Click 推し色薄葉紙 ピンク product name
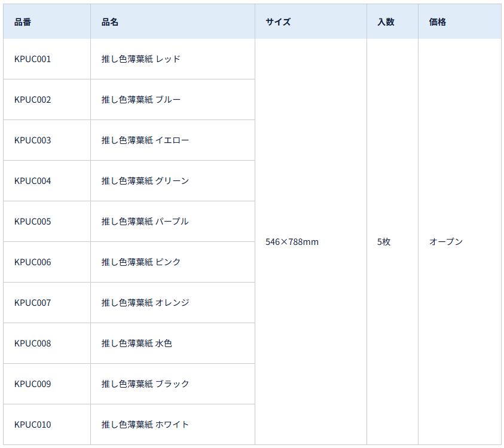The width and height of the screenshot is (504, 448). [140, 262]
